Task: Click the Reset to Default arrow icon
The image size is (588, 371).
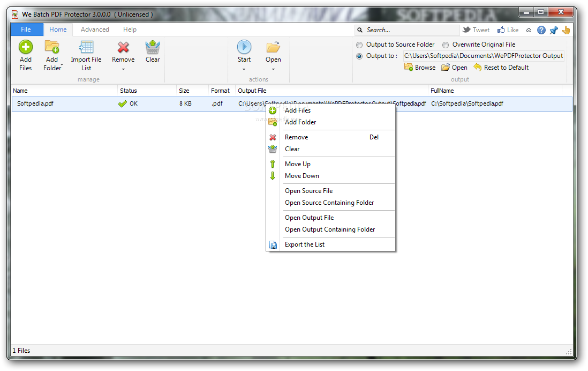Action: [x=477, y=67]
